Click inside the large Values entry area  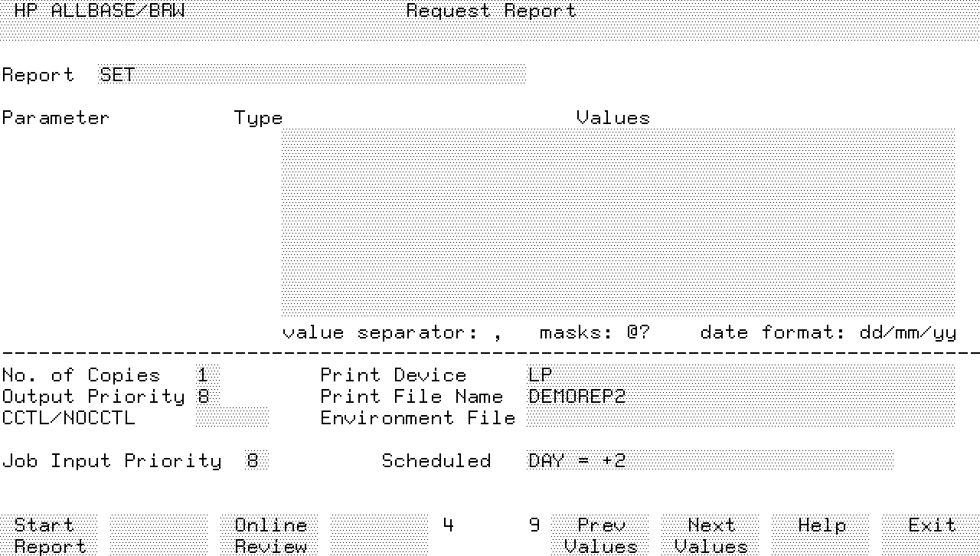pos(617,224)
